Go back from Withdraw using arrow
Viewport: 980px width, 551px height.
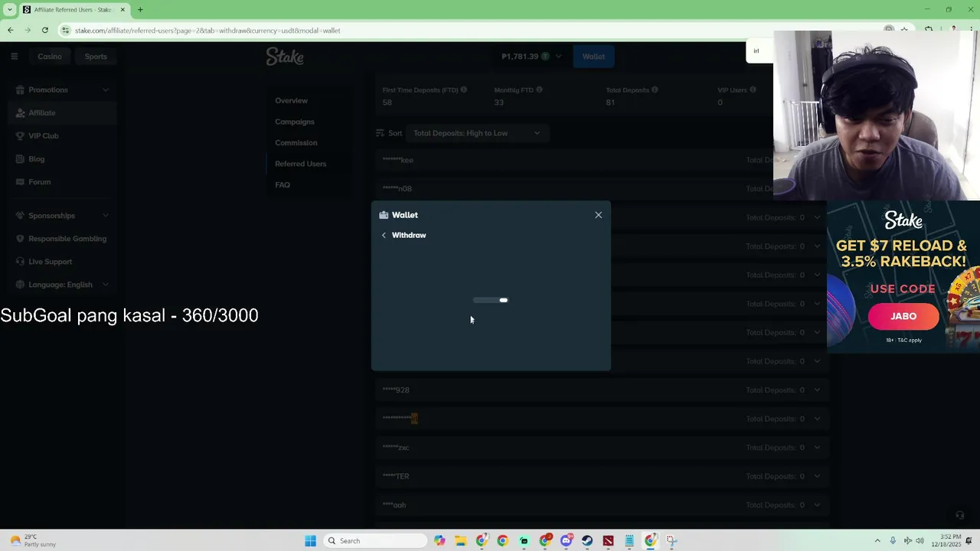click(384, 235)
